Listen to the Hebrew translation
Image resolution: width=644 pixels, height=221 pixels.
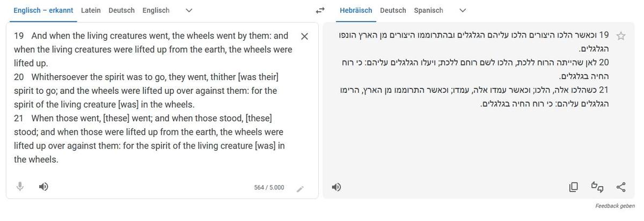point(336,187)
